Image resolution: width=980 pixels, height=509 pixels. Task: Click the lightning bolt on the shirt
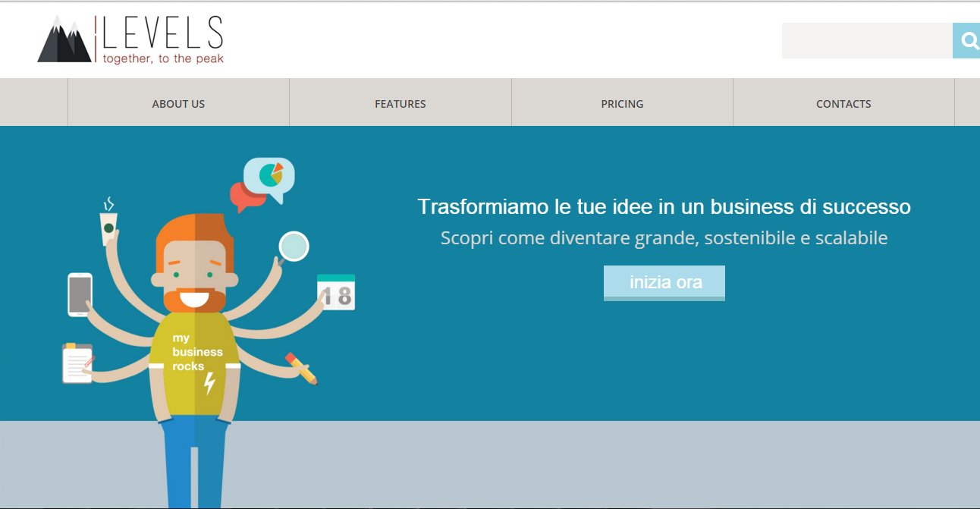210,384
